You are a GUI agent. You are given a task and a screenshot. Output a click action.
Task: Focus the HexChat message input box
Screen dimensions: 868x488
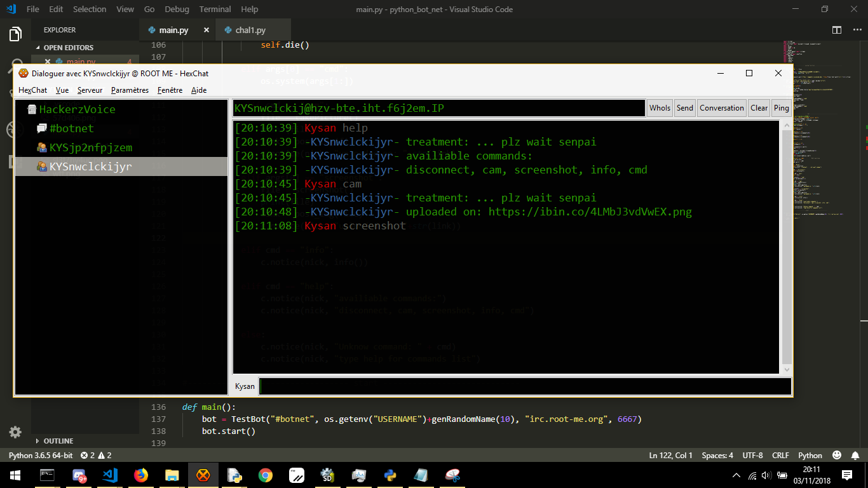[526, 386]
